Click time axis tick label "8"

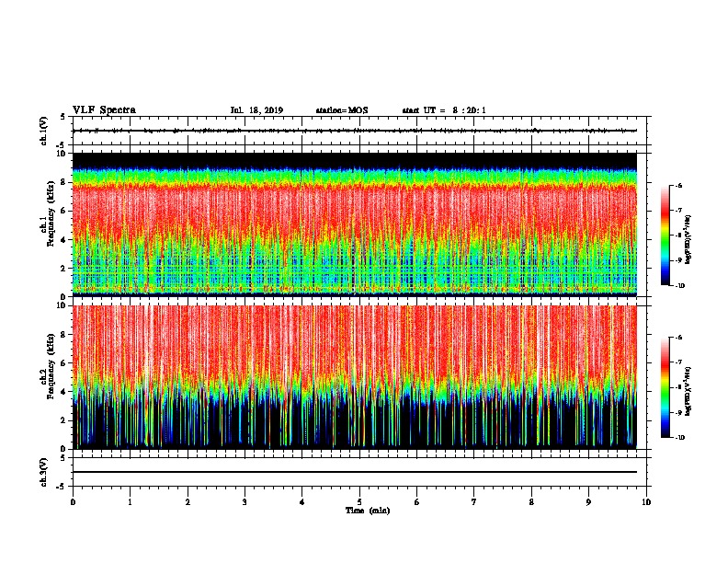point(531,502)
